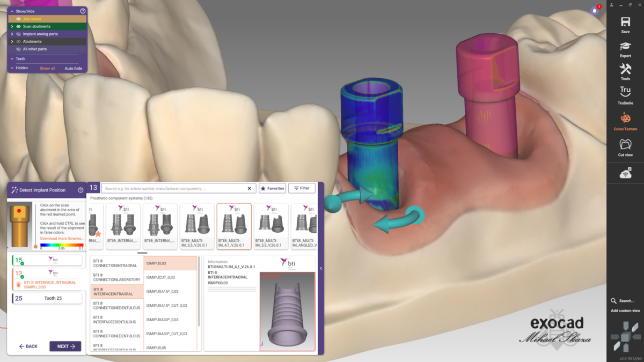The height and width of the screenshot is (362, 644).
Task: Click help icon in Detect Implant Position
Action: coord(80,190)
